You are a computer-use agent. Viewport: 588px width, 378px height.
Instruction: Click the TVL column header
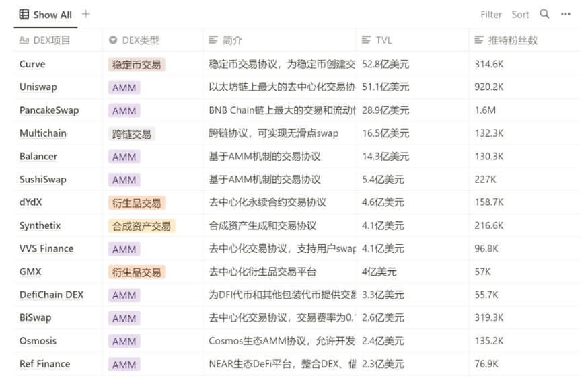(x=412, y=40)
